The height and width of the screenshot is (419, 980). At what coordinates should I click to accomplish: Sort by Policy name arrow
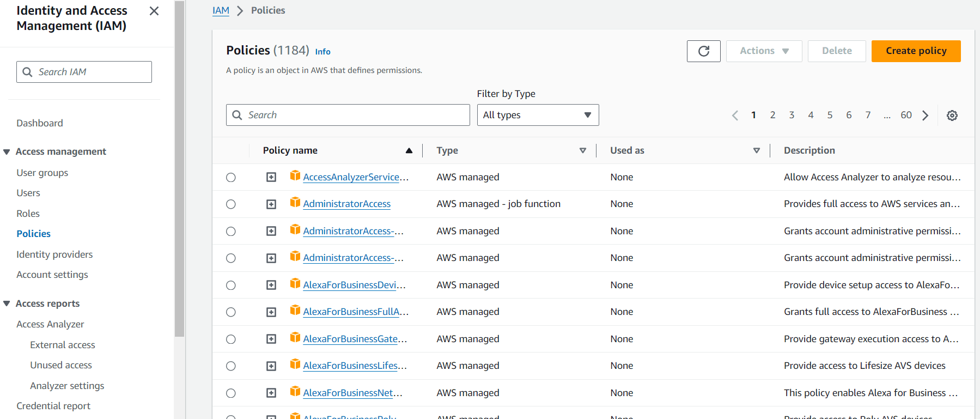tap(409, 151)
